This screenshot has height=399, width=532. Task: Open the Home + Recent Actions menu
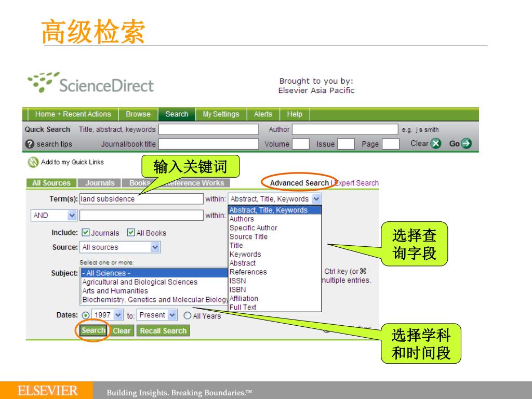[73, 114]
